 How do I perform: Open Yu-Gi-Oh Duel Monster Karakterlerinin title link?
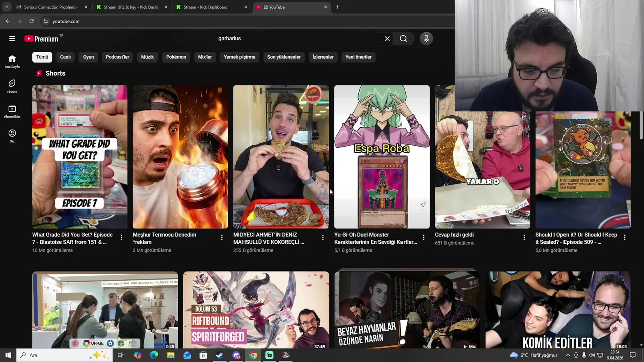pos(375,238)
